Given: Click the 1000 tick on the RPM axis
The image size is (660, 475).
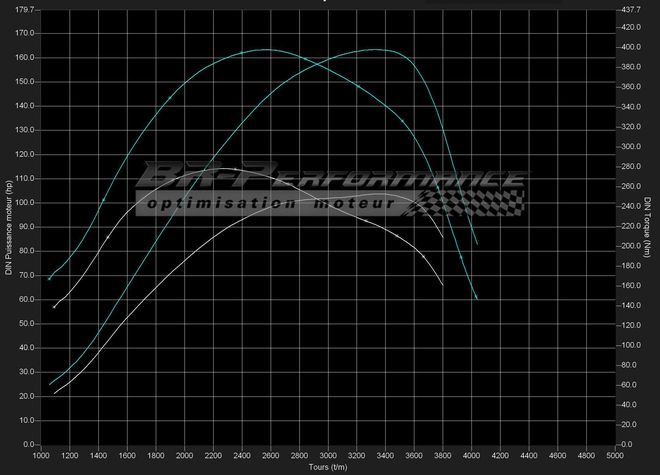Looking at the screenshot, I should click(x=41, y=456).
